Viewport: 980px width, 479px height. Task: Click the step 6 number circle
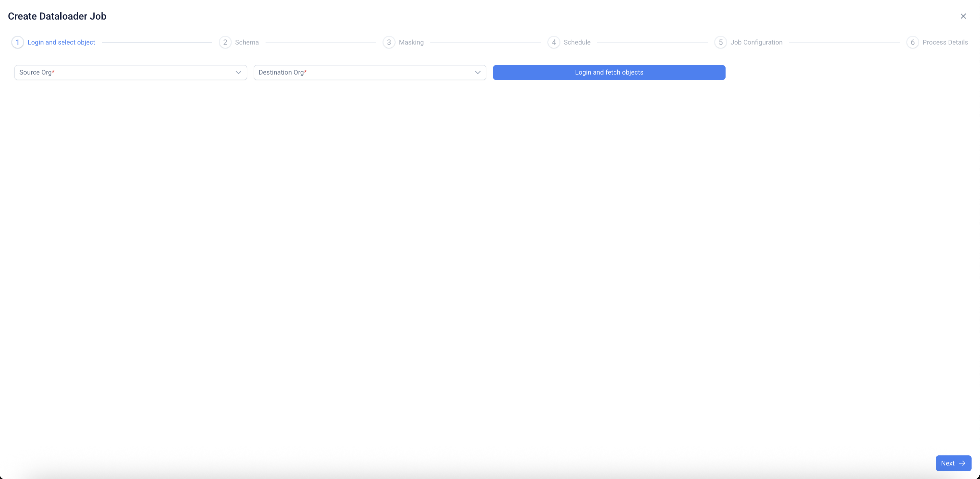coord(912,42)
